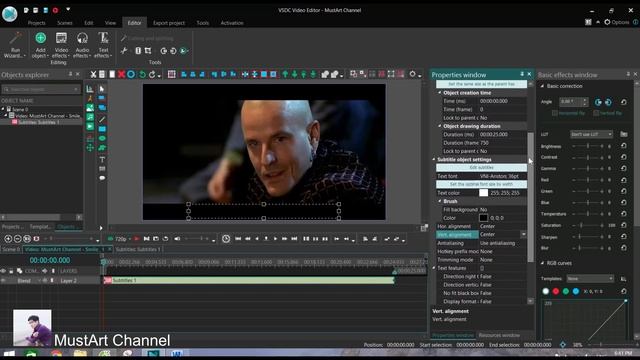
Task: Switch to the Resources window tab
Action: [x=499, y=335]
